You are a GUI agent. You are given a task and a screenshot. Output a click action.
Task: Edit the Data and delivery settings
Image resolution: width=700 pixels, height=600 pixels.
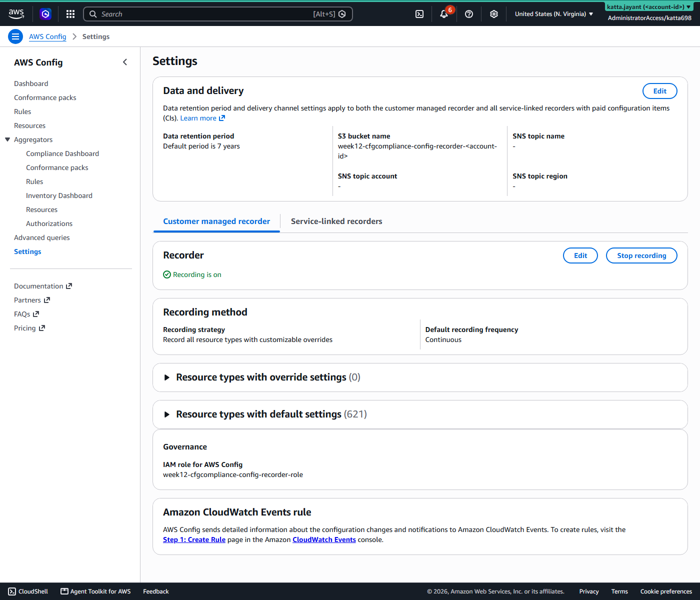(659, 91)
